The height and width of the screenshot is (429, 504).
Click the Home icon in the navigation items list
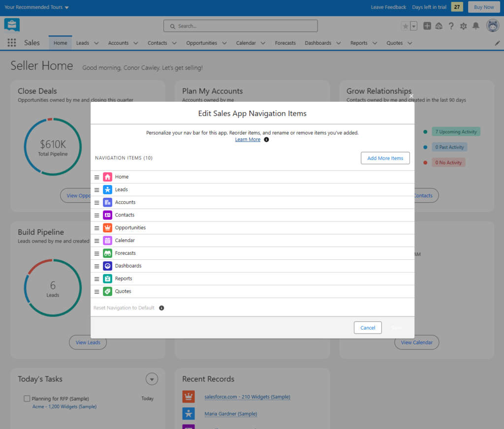coord(107,177)
